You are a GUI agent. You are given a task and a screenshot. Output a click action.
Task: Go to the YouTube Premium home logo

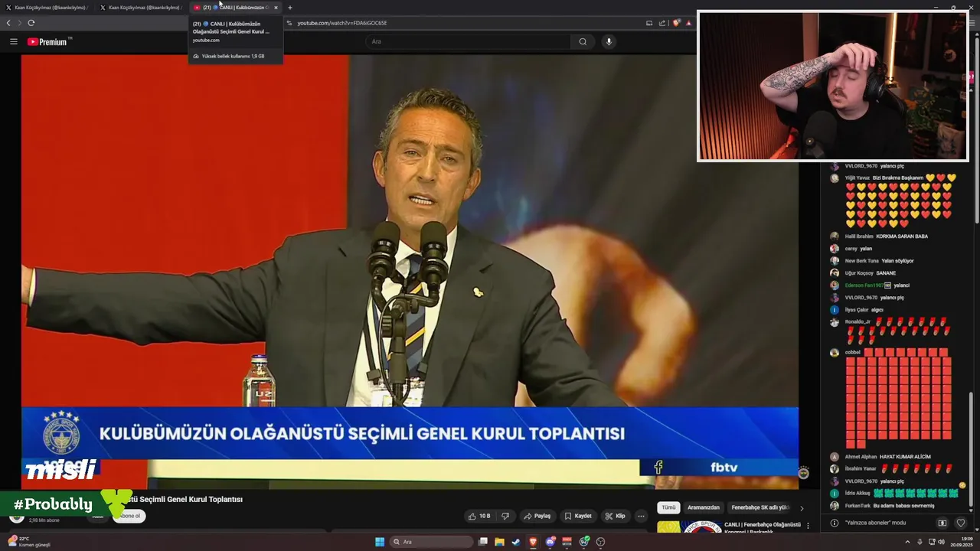49,41
